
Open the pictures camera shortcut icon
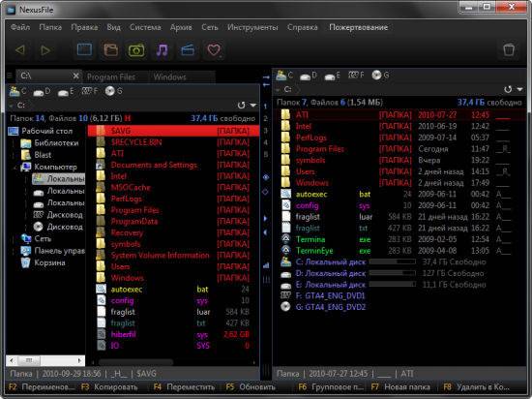136,50
